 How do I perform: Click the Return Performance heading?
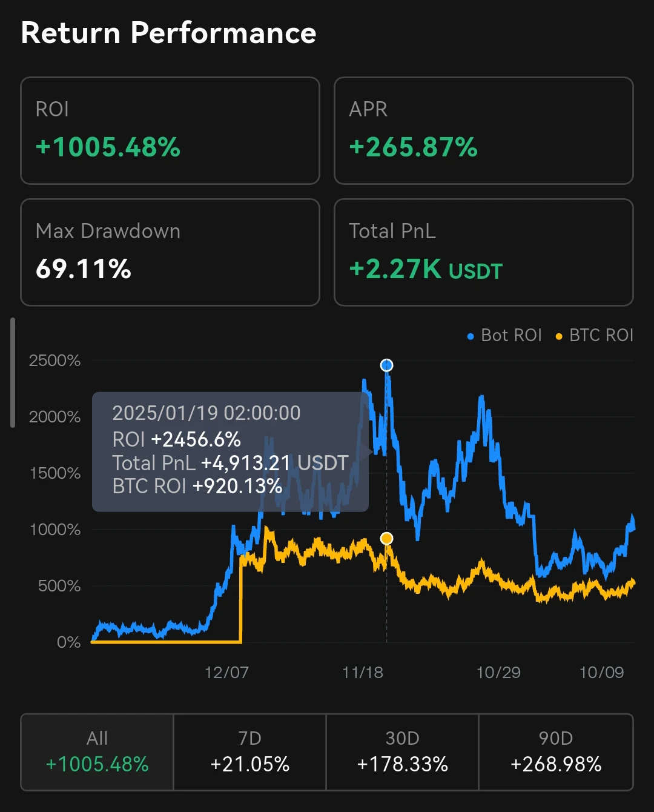[168, 33]
